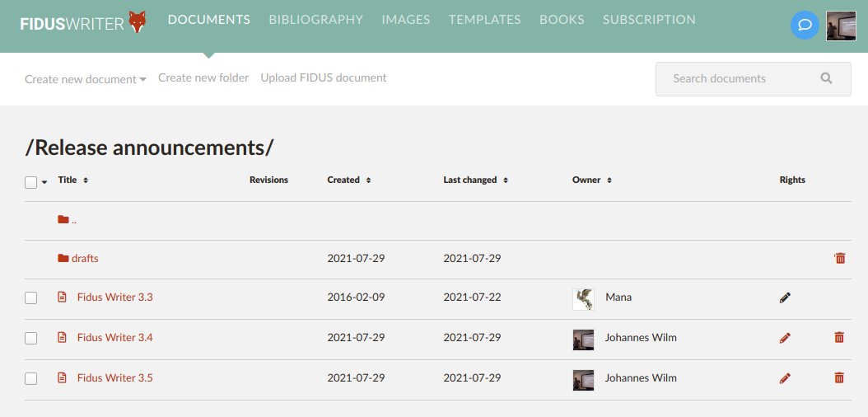Go to the Documents tab
Screen dimensions: 868x417
point(208,20)
